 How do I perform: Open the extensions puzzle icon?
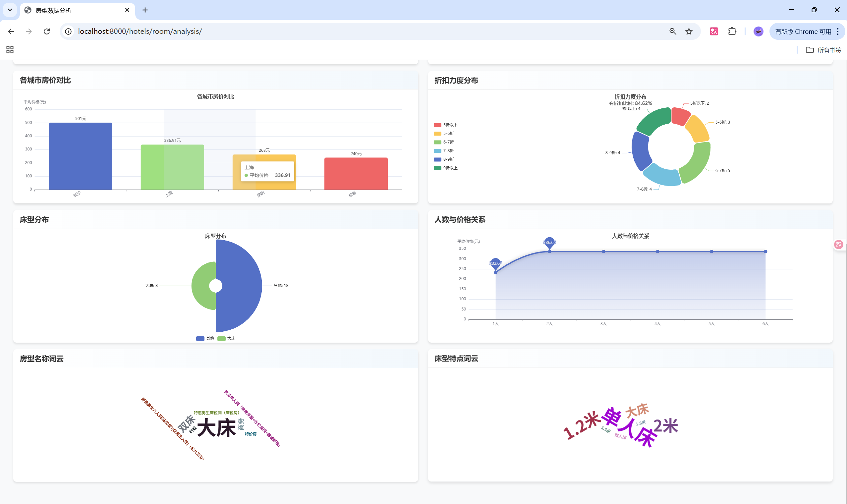pos(732,31)
